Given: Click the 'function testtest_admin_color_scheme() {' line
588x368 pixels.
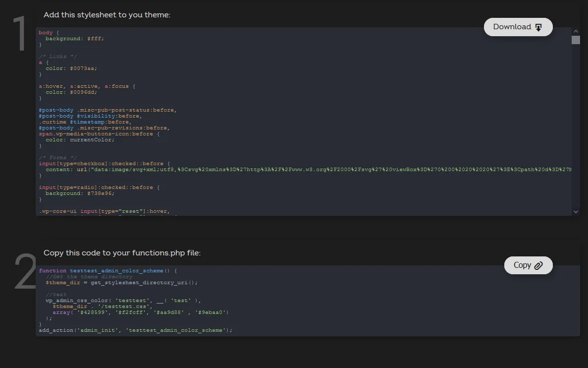Looking at the screenshot, I should pyautogui.click(x=107, y=271).
